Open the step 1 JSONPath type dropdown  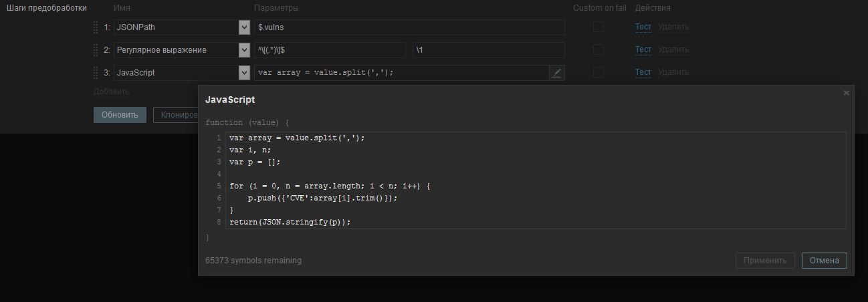tap(244, 27)
